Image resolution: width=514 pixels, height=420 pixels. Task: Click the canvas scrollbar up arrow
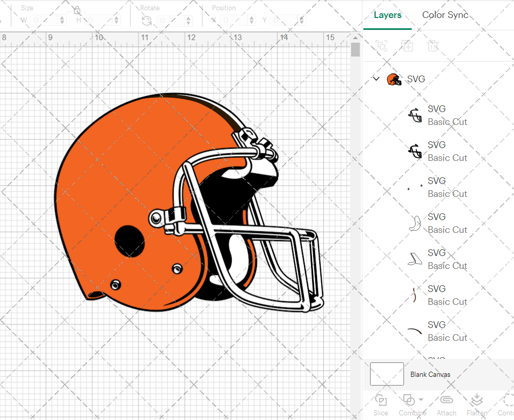point(355,38)
